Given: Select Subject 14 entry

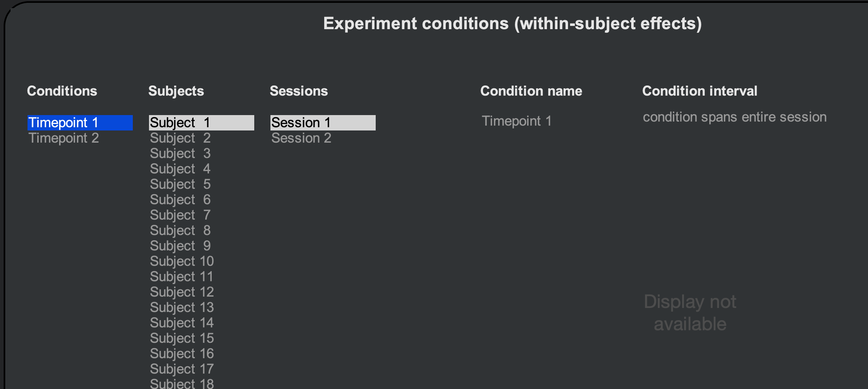Looking at the screenshot, I should [x=182, y=323].
